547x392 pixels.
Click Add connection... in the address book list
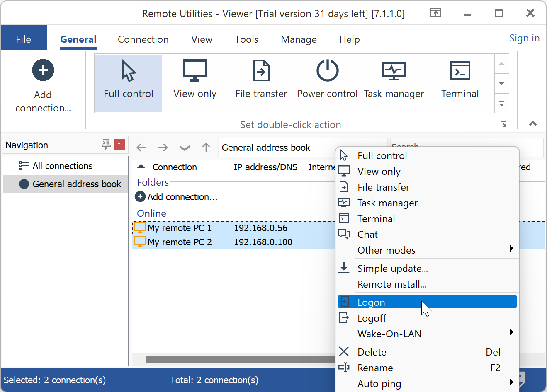coord(182,197)
